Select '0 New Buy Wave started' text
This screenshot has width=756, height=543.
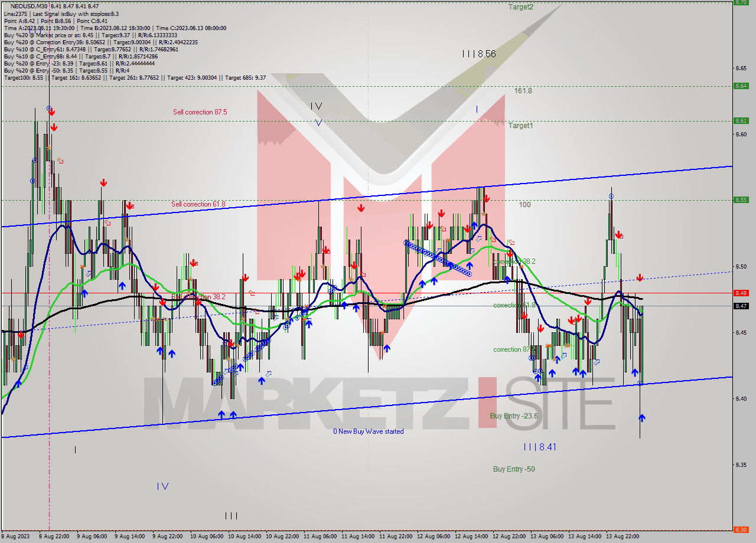coord(369,431)
